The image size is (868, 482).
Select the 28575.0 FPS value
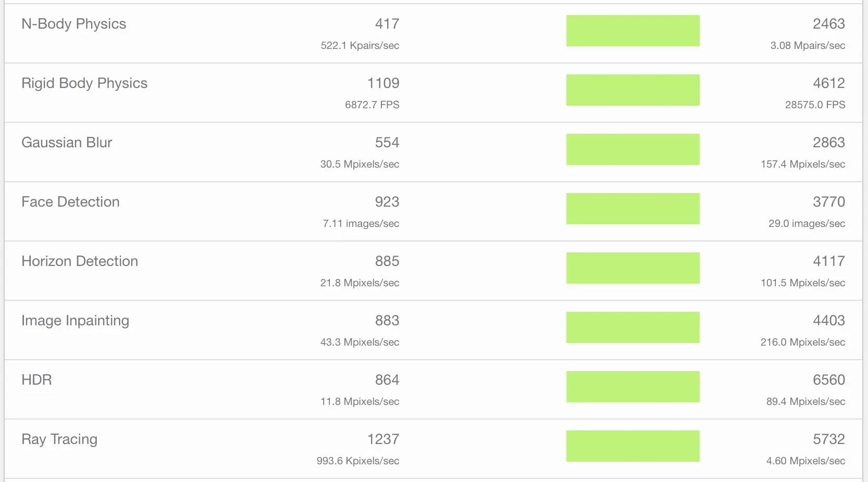[x=815, y=105]
